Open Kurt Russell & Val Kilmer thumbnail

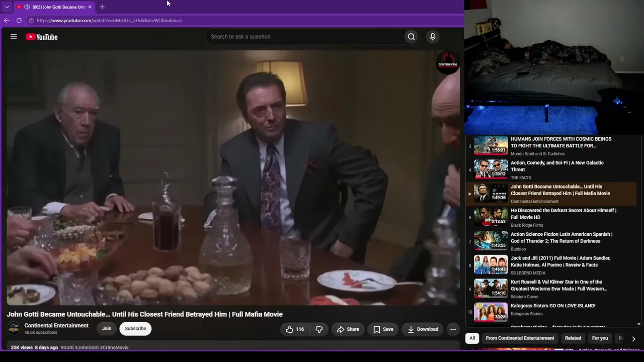coord(491,289)
